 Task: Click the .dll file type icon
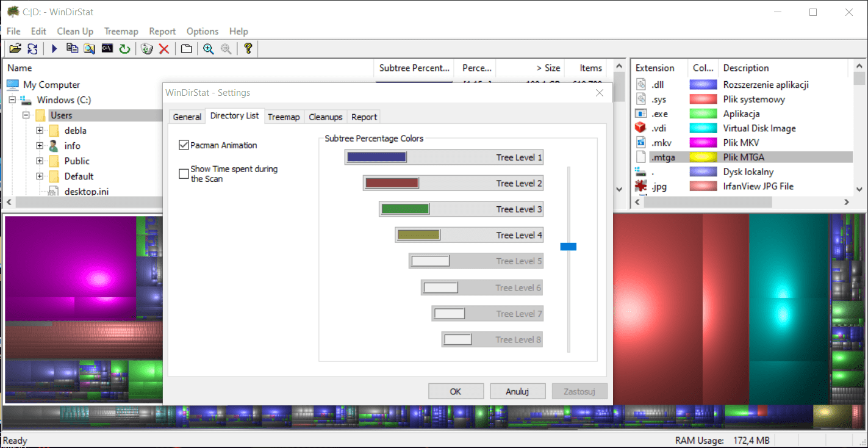640,85
